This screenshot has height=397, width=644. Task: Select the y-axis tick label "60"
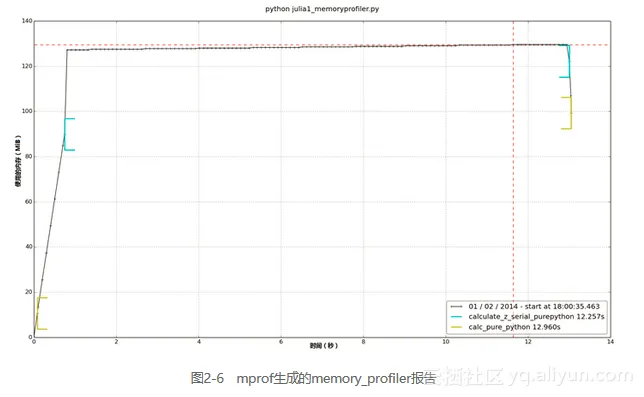click(29, 202)
